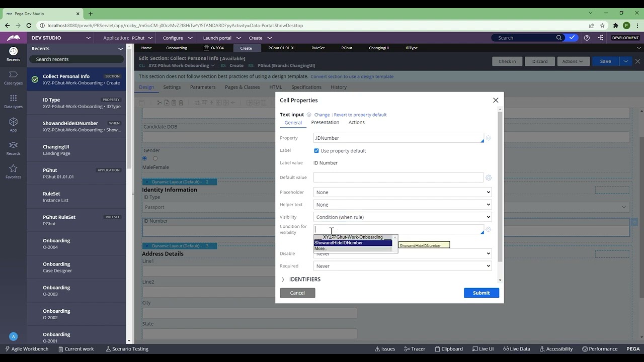Open PGhut RuleSet recent item
Screen dimensions: 644x362
coord(76,220)
